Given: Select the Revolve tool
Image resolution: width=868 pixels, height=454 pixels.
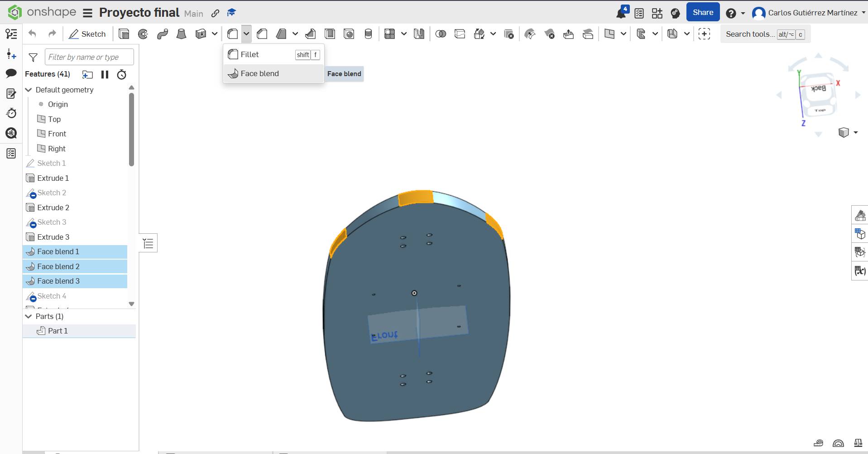Looking at the screenshot, I should pyautogui.click(x=143, y=34).
